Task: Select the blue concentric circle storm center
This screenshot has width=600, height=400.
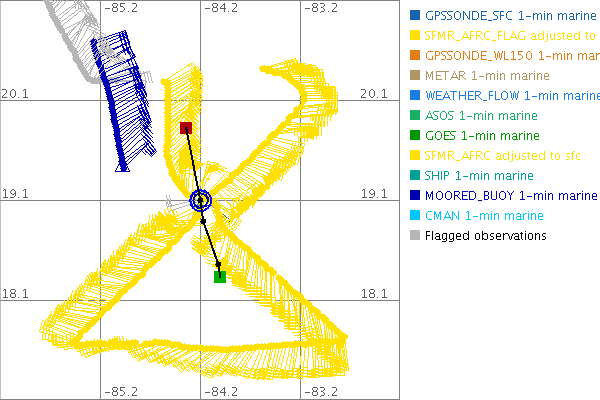Action: (201, 200)
